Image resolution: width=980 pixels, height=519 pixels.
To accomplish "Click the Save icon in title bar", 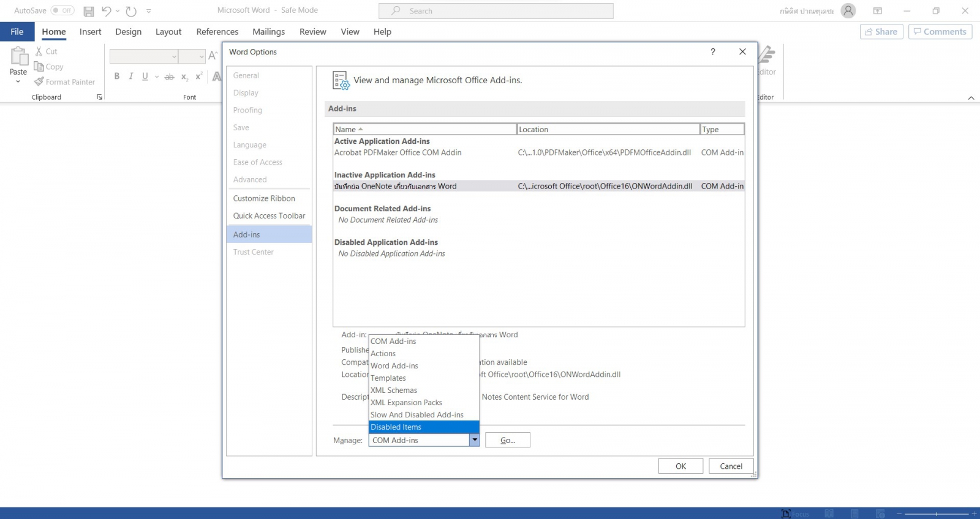I will point(89,11).
